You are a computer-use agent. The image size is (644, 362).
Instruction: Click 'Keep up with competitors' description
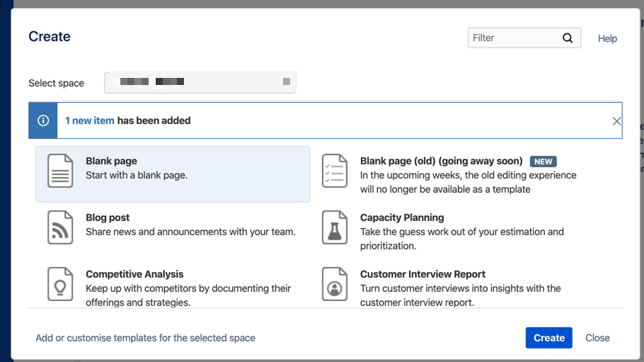click(188, 295)
